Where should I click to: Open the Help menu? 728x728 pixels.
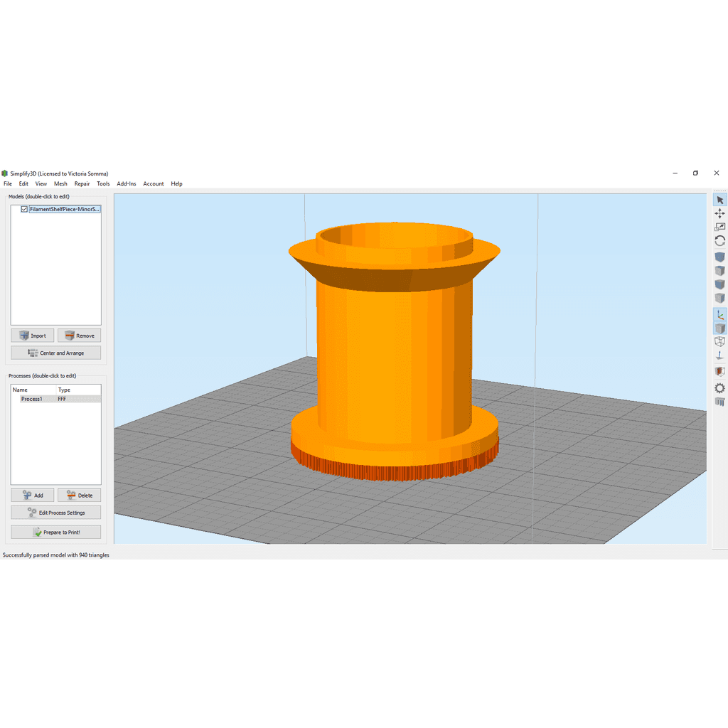tap(176, 184)
